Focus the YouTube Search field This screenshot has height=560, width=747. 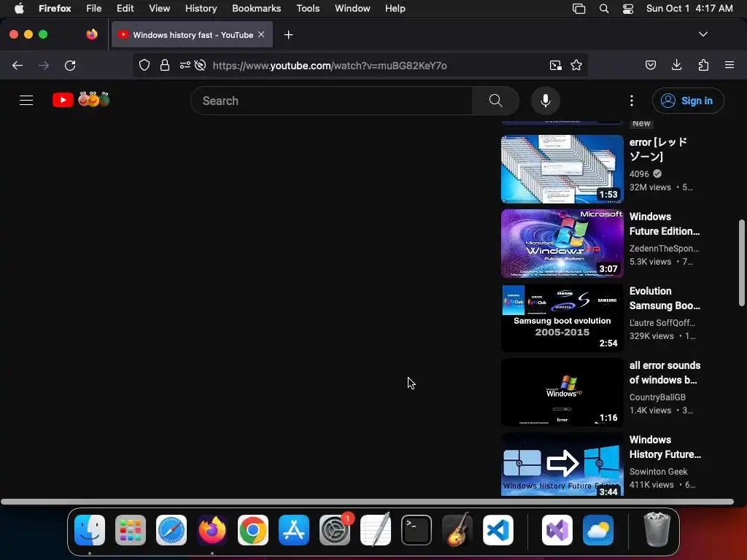point(332,101)
